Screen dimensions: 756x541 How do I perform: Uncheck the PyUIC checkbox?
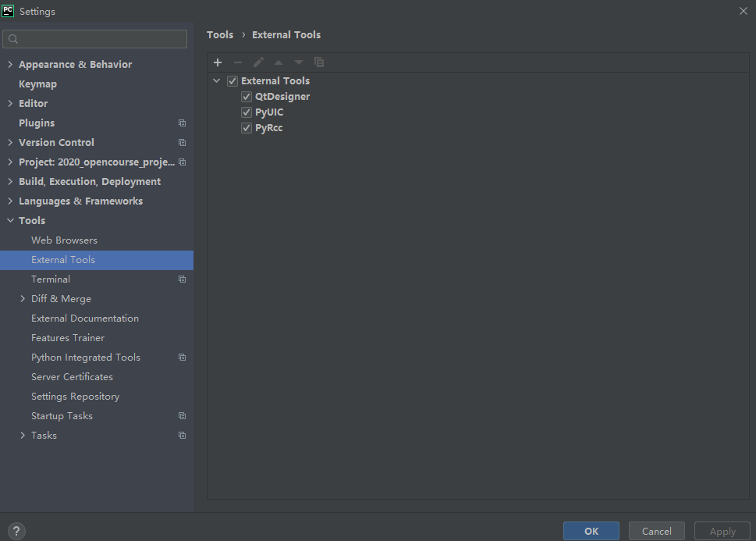pos(247,112)
